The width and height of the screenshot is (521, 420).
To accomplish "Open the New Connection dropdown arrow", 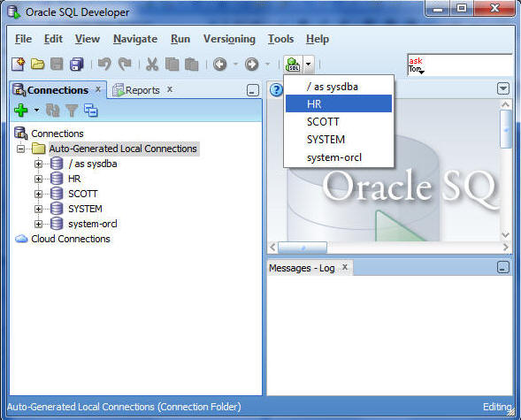I will pos(36,110).
